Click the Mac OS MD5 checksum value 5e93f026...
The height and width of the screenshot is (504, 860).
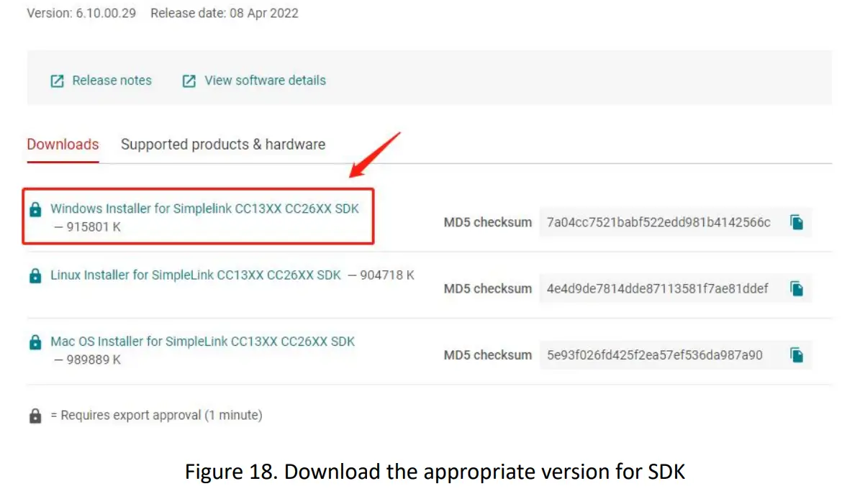pos(654,354)
